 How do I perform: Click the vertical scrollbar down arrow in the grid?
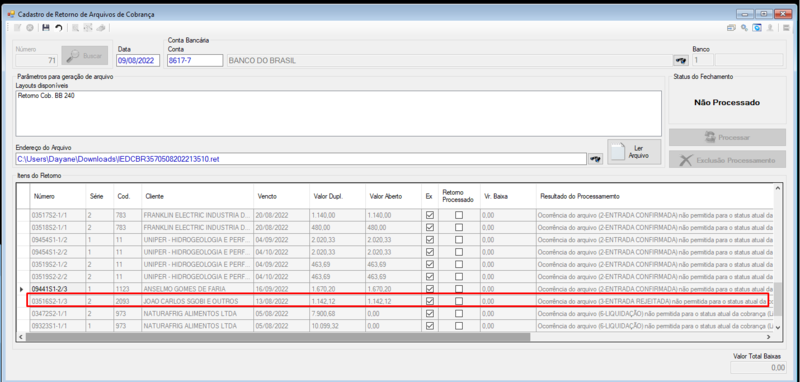778,328
